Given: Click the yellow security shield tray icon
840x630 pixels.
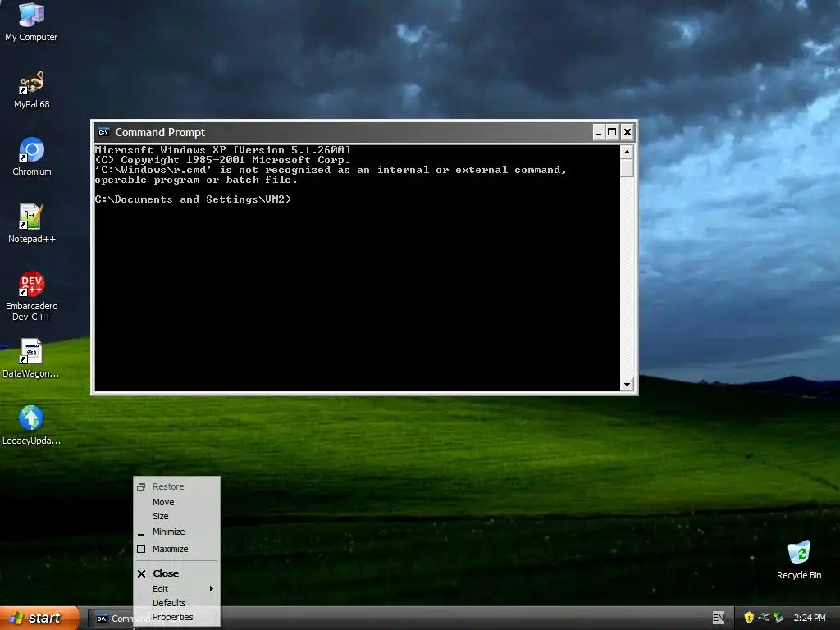Looking at the screenshot, I should pyautogui.click(x=749, y=618).
